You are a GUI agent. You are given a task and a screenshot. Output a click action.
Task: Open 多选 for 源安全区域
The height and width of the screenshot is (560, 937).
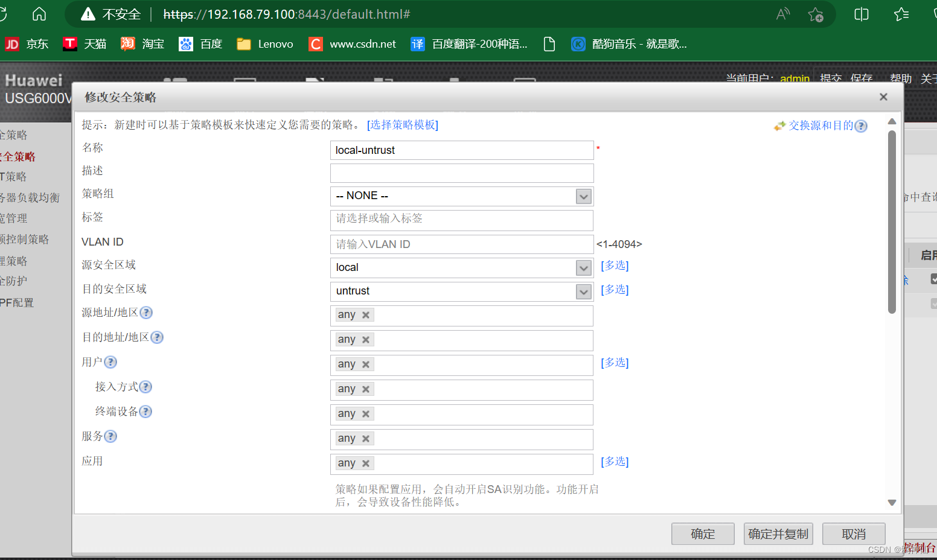coord(615,266)
